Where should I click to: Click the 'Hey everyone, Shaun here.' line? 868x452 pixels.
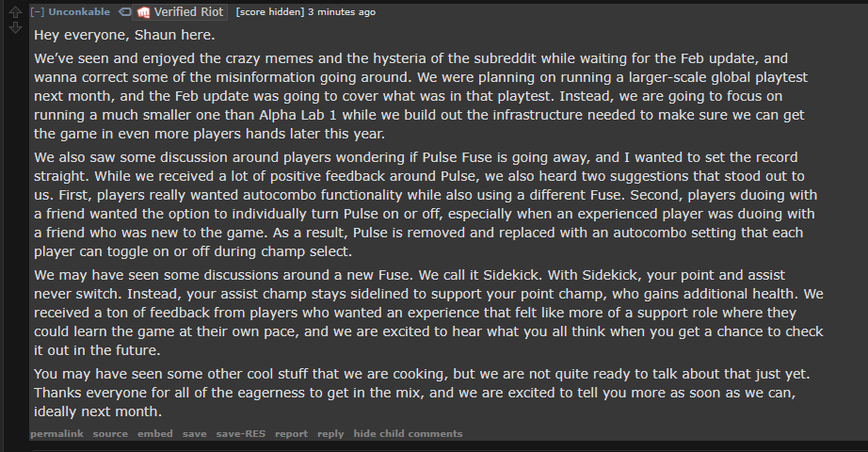coord(124,35)
